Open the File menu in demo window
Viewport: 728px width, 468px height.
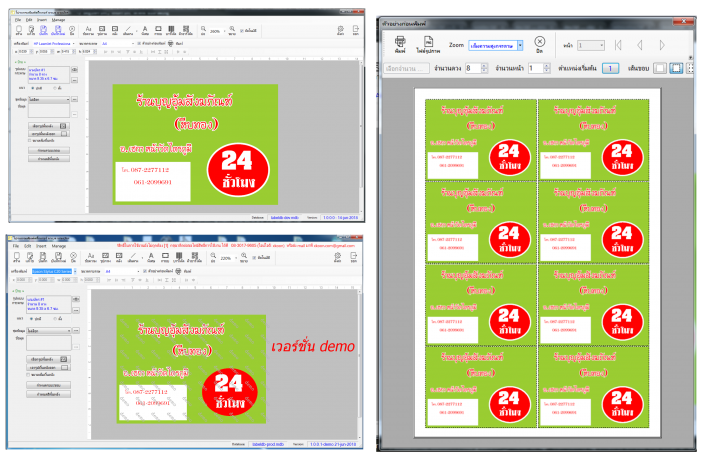(x=16, y=246)
